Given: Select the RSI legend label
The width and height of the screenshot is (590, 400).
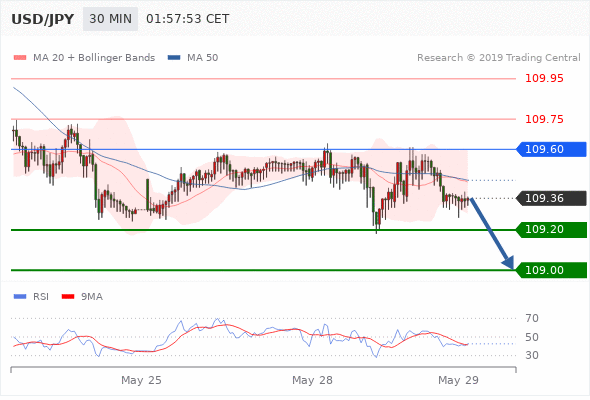Looking at the screenshot, I should tap(41, 297).
